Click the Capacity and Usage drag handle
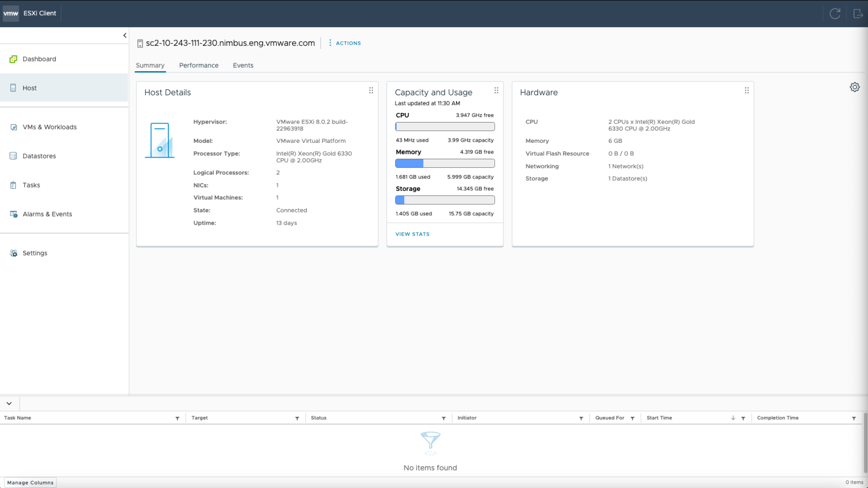Screen dimensions: 868x488 (x=496, y=90)
